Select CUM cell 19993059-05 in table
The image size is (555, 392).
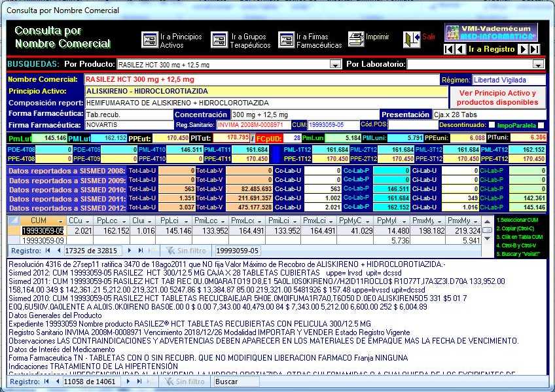coord(43,230)
